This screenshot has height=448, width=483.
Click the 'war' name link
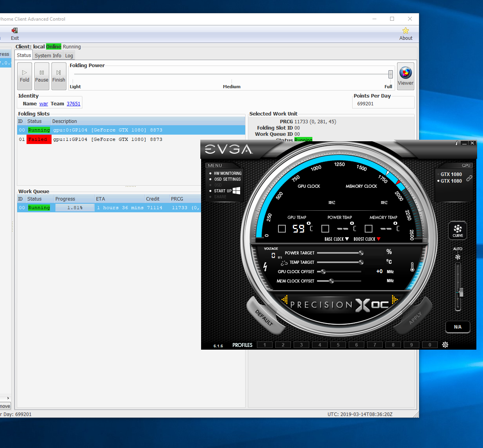[44, 104]
